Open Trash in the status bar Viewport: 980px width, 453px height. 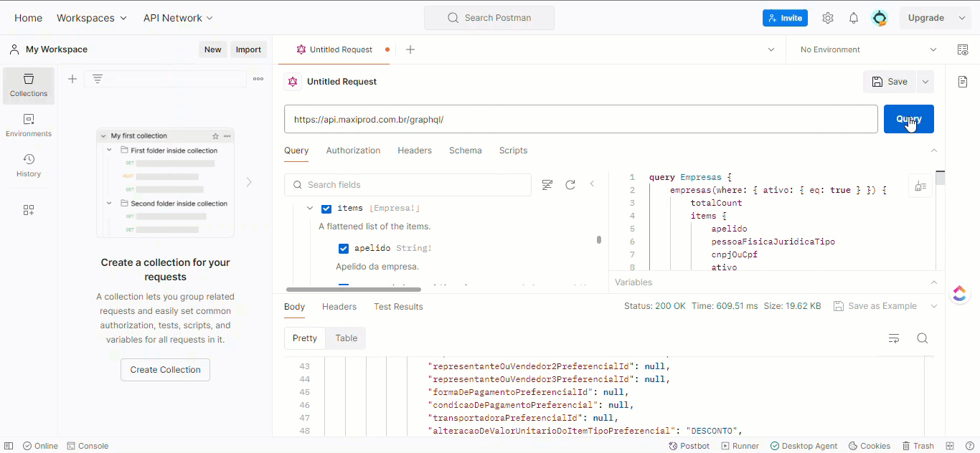(x=918, y=446)
